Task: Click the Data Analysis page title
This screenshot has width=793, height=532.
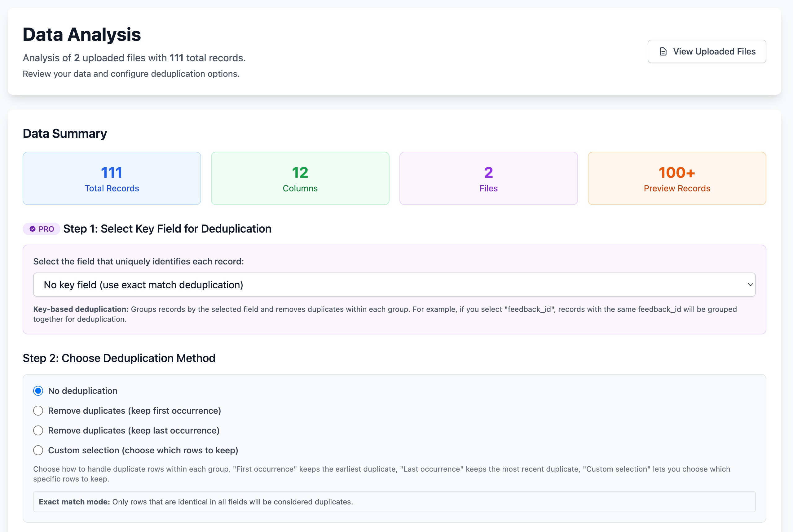Action: [x=82, y=35]
